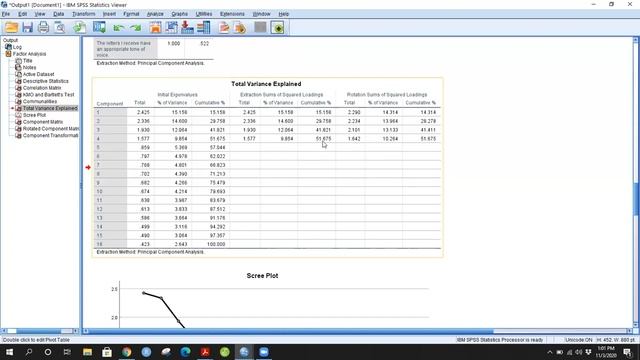Viewport: 640px width, 360px height.
Task: Click the Scree Plot chart title
Action: pyautogui.click(x=262, y=276)
